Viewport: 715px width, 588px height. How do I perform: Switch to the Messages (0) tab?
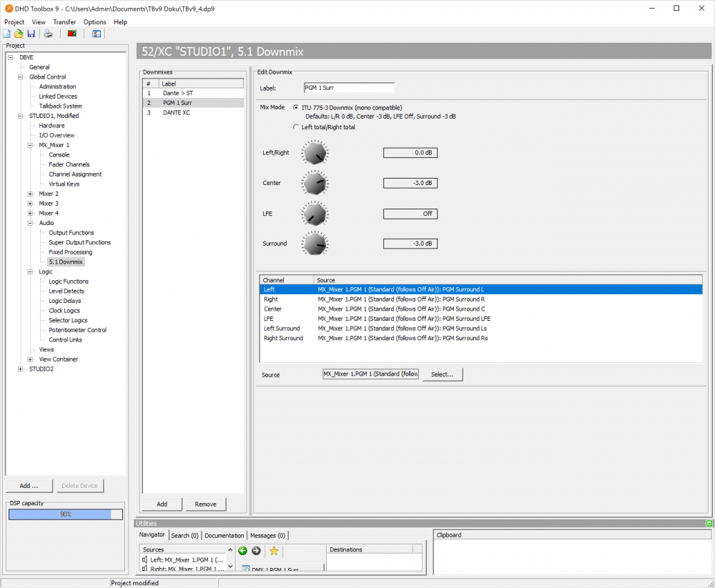point(267,536)
